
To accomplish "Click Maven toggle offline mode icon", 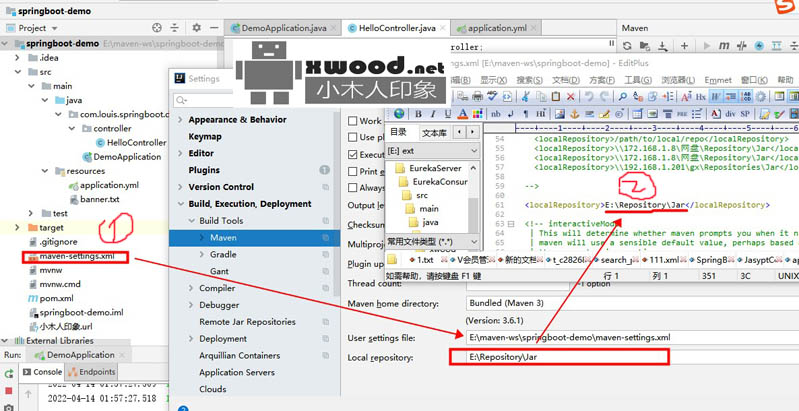I will (x=741, y=46).
